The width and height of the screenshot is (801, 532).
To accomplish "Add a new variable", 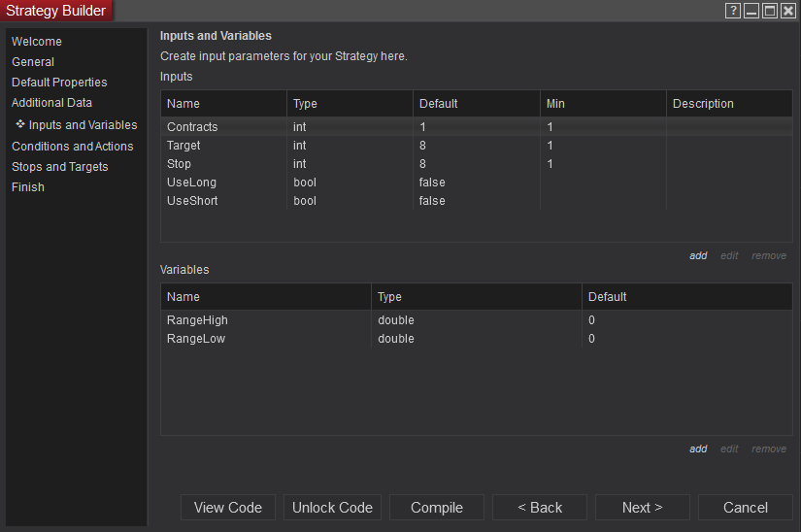I will pyautogui.click(x=698, y=449).
